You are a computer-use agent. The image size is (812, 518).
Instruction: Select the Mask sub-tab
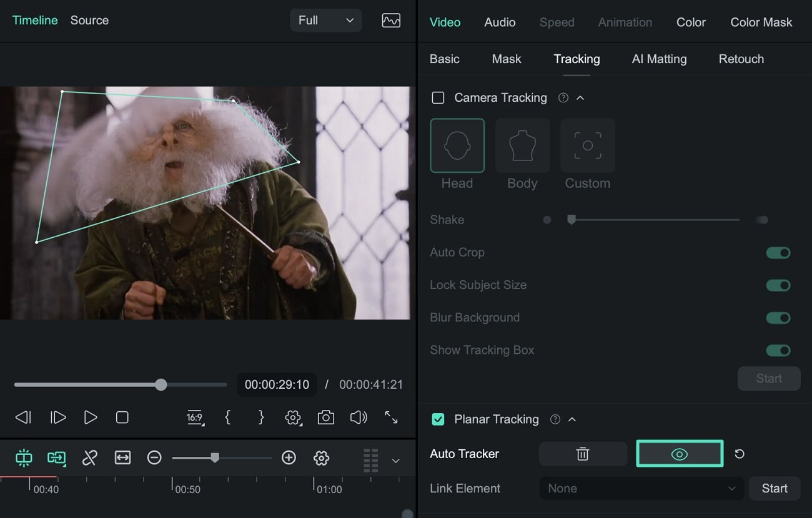[x=507, y=59]
